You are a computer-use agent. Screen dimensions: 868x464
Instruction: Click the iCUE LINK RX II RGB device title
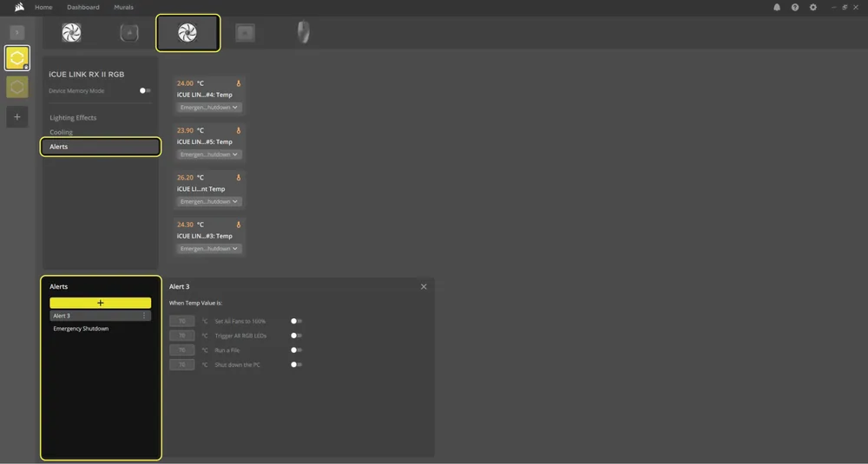[x=86, y=74]
